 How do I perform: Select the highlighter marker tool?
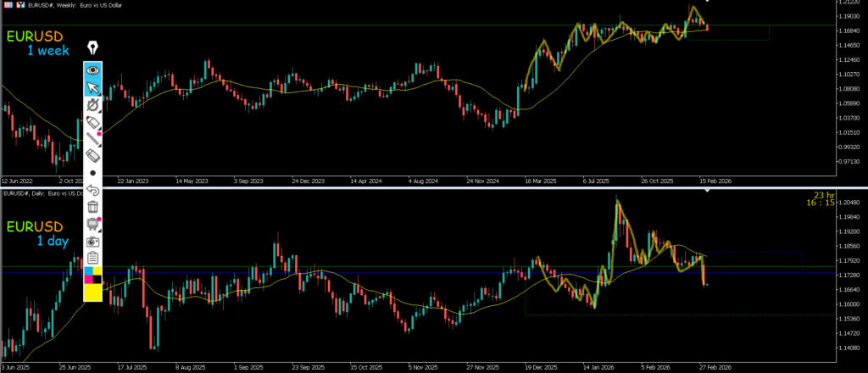point(93,123)
